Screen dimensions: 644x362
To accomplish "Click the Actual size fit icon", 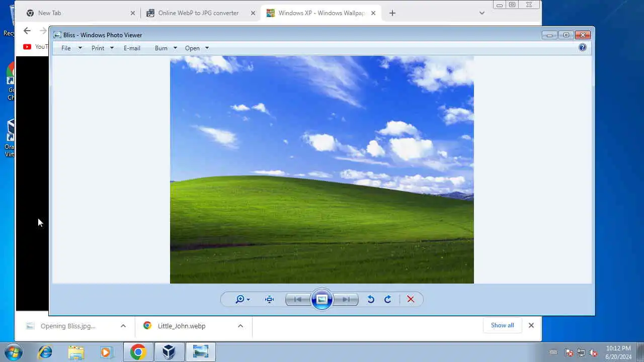I will 270,300.
